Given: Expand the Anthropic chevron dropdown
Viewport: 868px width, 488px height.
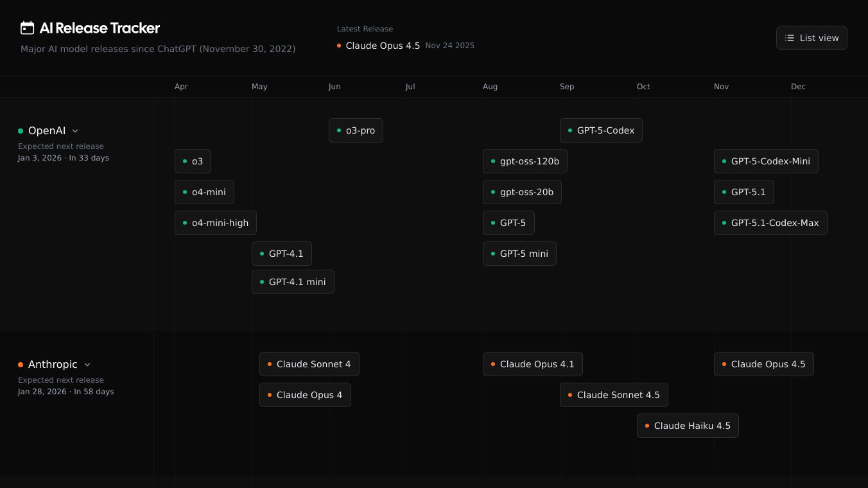Looking at the screenshot, I should pyautogui.click(x=87, y=365).
